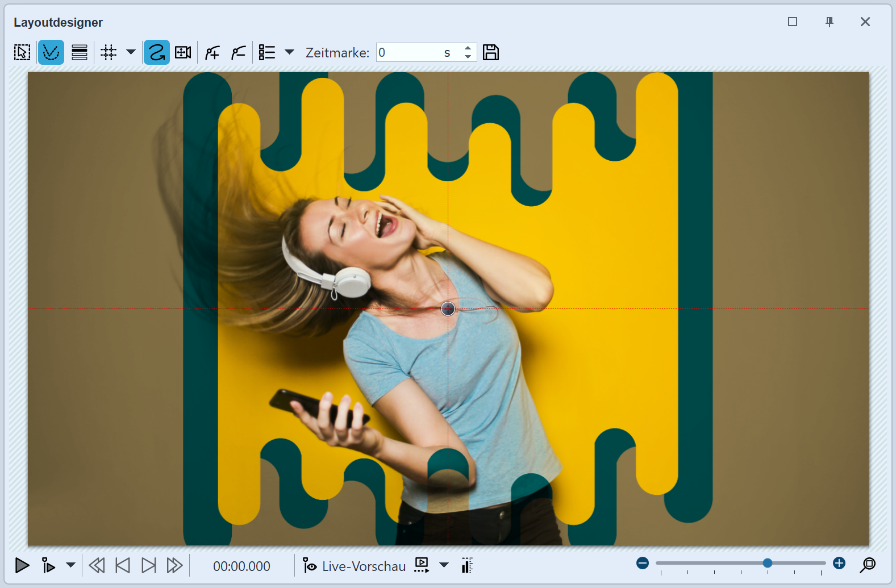Open the zoom magnifier tool
This screenshot has width=896, height=588.
[868, 565]
